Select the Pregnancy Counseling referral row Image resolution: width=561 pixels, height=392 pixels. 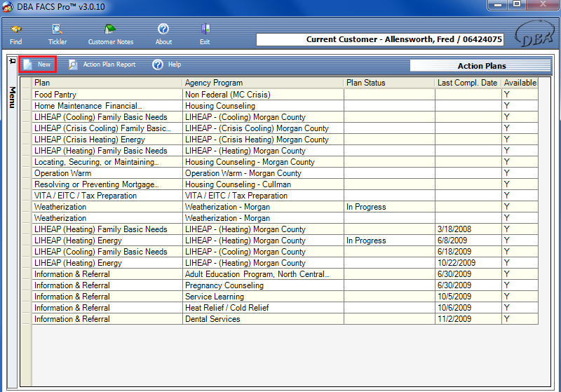[x=262, y=285]
